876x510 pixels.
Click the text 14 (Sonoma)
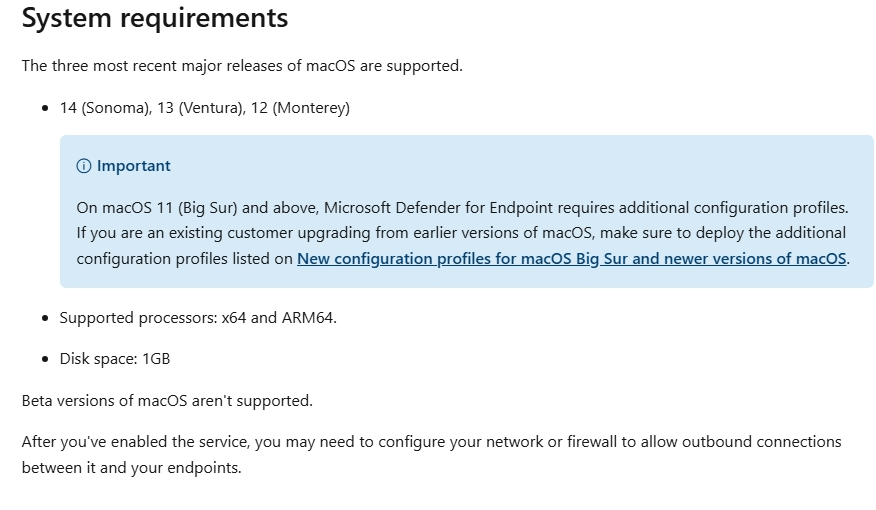tap(106, 108)
